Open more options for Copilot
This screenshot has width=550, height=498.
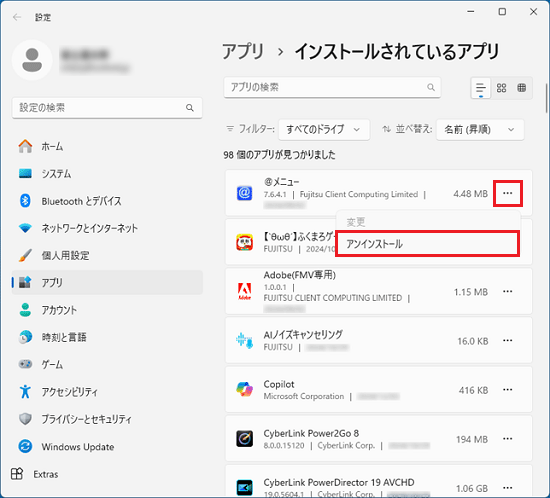tap(508, 390)
